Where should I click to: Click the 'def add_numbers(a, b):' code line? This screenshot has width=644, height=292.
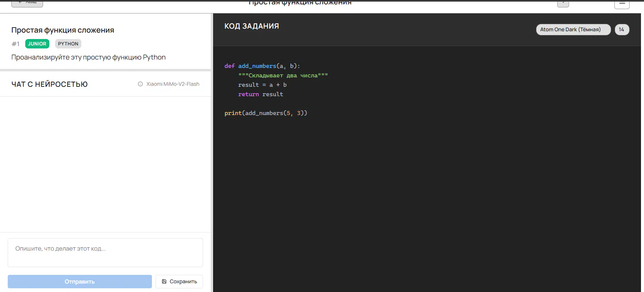(x=262, y=66)
